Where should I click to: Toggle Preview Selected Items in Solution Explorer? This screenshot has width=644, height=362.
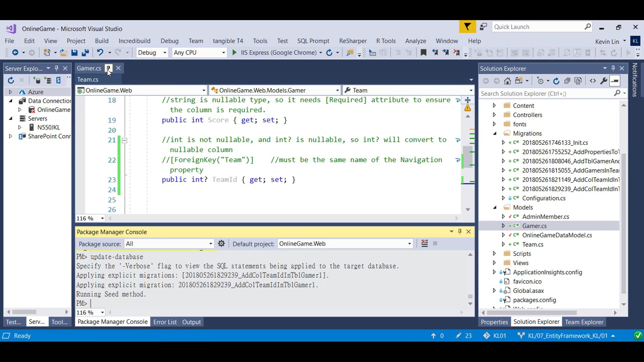click(615, 81)
